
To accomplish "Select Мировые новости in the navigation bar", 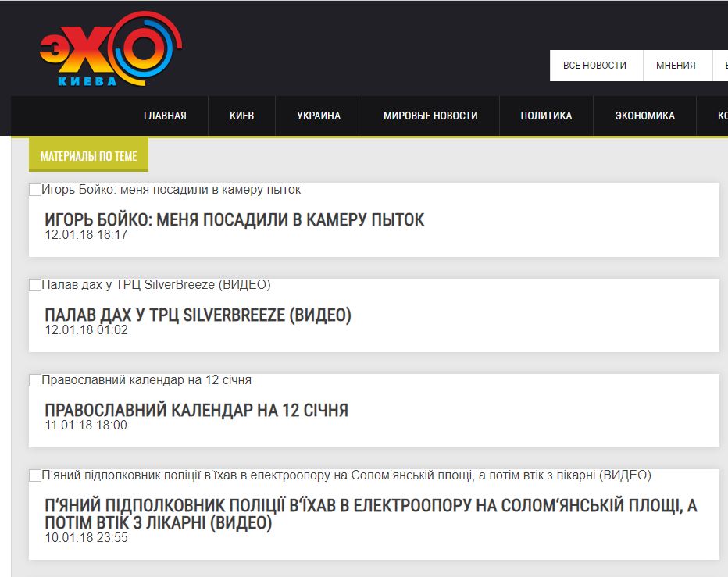I will [x=430, y=116].
